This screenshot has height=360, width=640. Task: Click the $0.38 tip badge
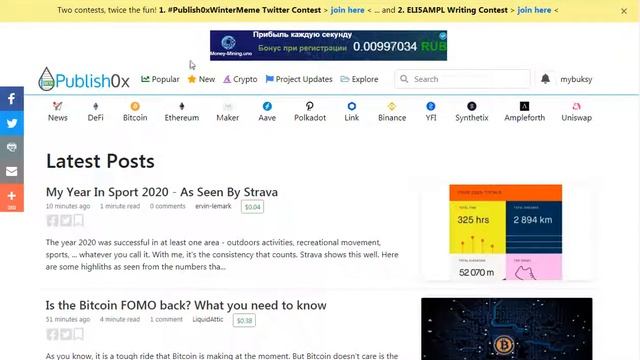click(x=244, y=320)
